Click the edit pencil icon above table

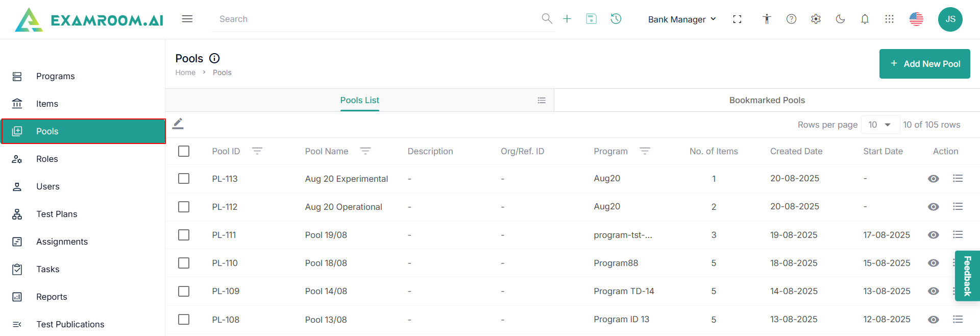pos(178,124)
